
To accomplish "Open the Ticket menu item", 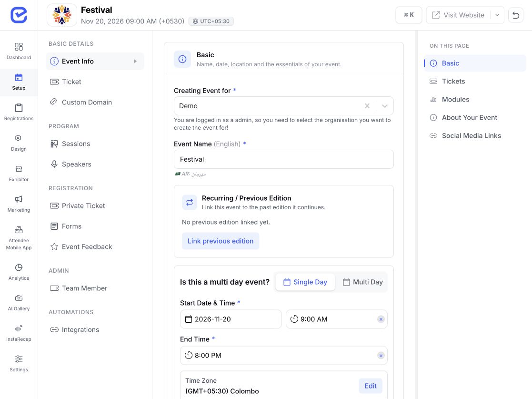I will click(x=95, y=82).
